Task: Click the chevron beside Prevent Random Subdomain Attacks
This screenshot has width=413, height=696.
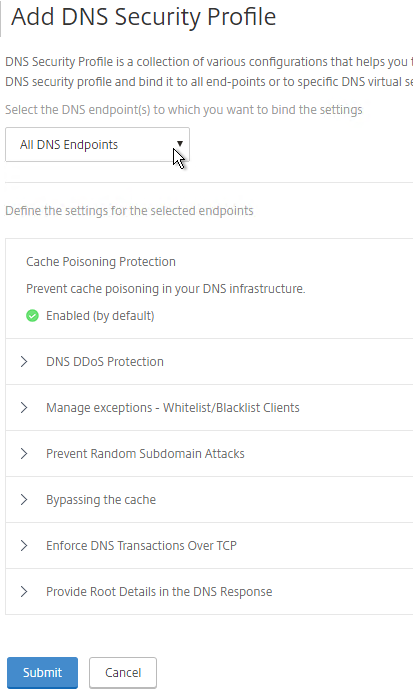Action: (x=24, y=454)
